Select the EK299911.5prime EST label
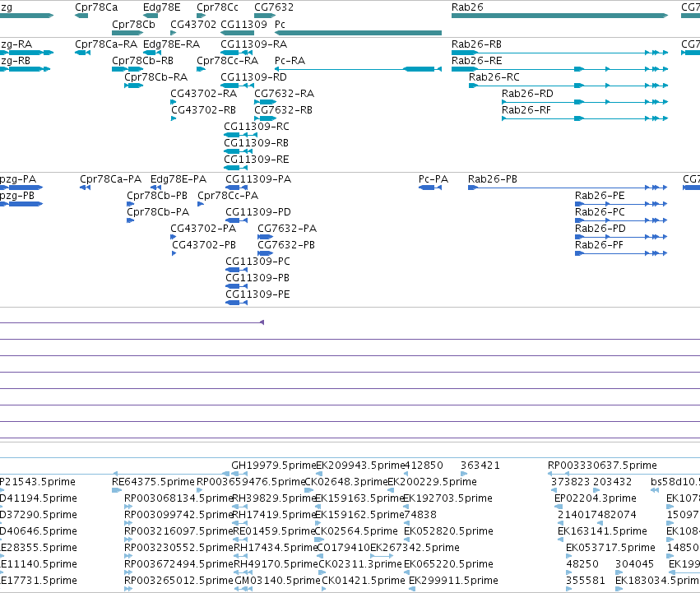 tap(453, 581)
